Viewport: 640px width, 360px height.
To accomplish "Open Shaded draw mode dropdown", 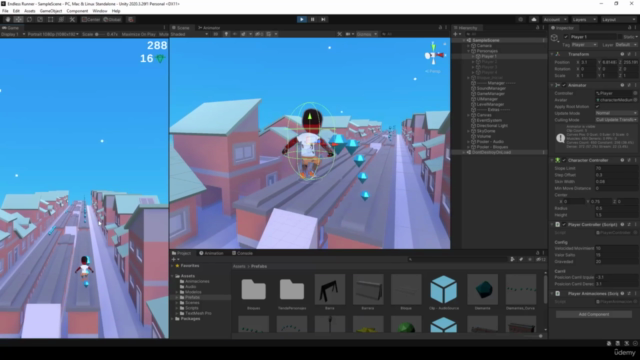I will [189, 34].
